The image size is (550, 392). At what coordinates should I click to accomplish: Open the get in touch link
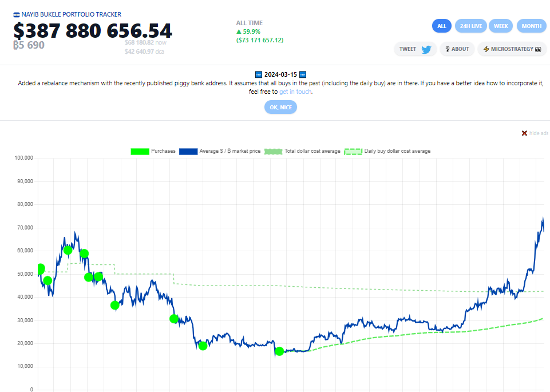[x=295, y=92]
